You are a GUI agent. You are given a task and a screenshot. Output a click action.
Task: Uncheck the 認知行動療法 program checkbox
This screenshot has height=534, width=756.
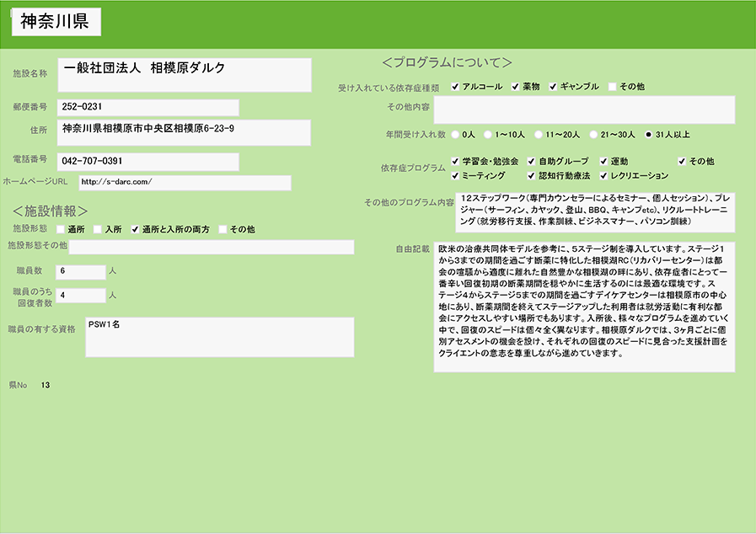click(531, 176)
